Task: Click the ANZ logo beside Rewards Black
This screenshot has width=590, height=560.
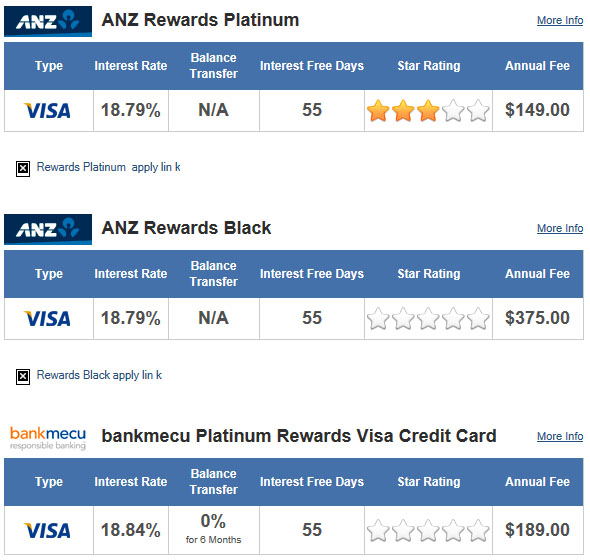Action: tap(48, 229)
